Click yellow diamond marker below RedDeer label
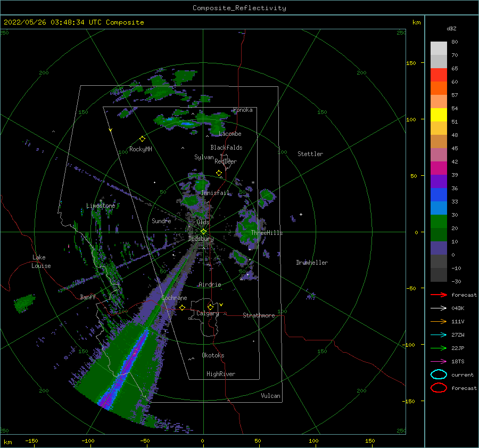Screen dimensions: 479x448 tap(219, 173)
